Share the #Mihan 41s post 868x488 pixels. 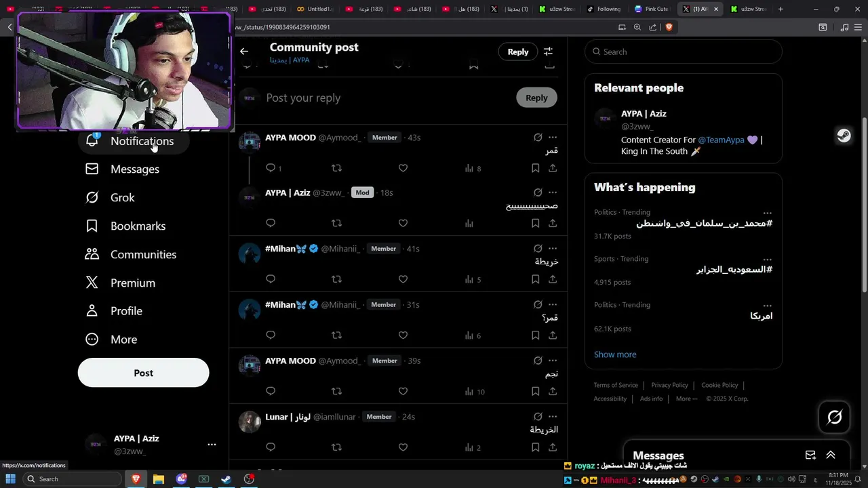pos(553,279)
